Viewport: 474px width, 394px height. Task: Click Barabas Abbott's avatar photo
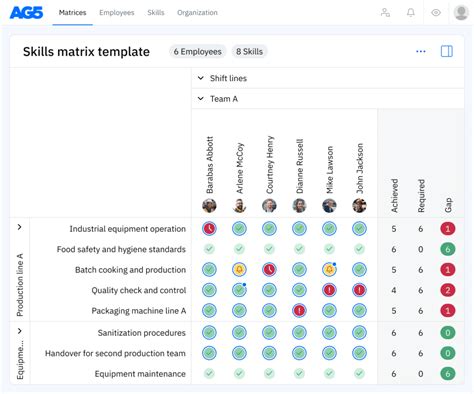[209, 206]
